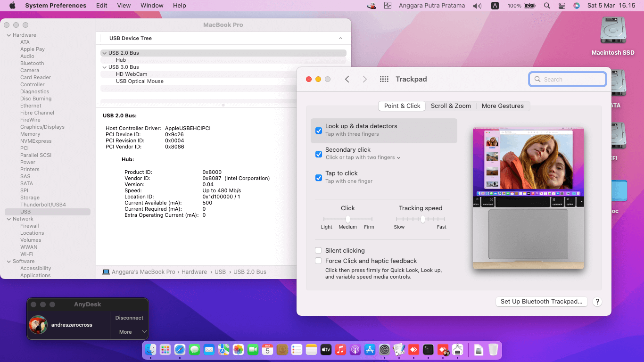The height and width of the screenshot is (362, 644).
Task: Open Macintosh SSD drive on desktop
Action: pos(613,36)
